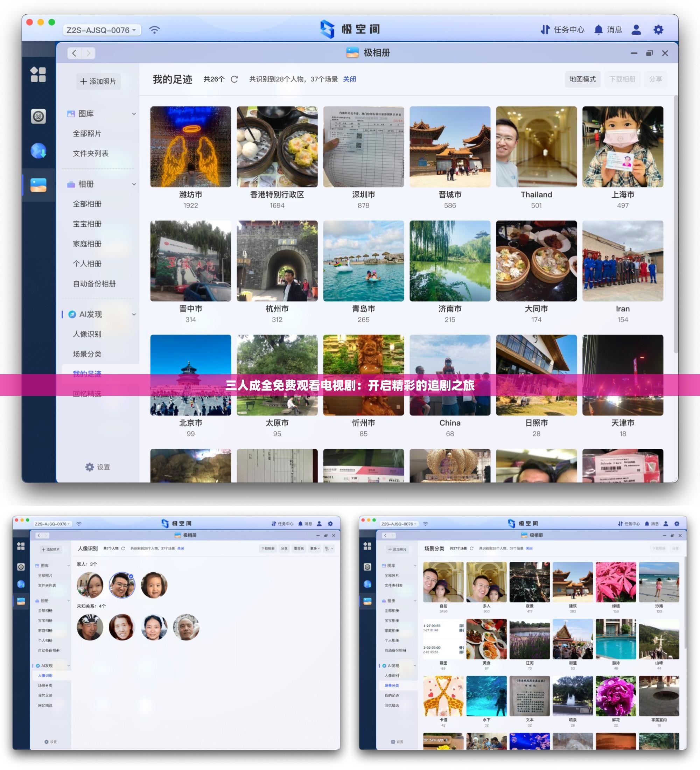
Task: Switch view to 地图模式
Action: 582,79
